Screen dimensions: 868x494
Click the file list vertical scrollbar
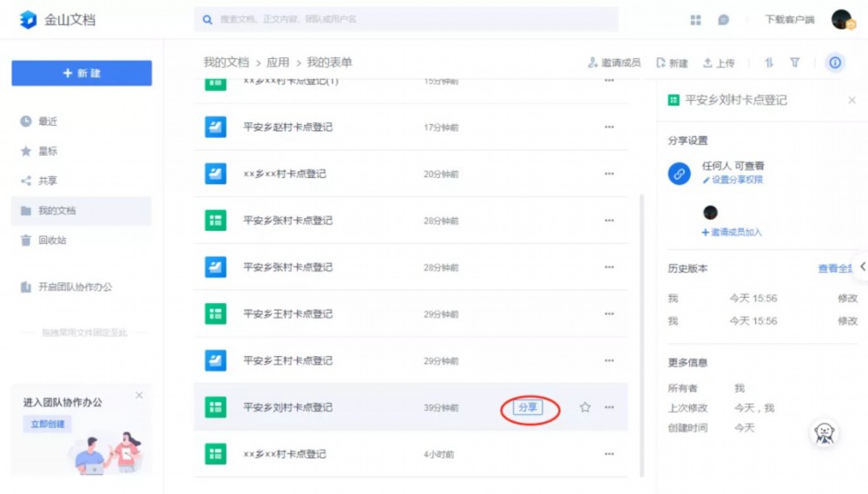click(x=642, y=335)
